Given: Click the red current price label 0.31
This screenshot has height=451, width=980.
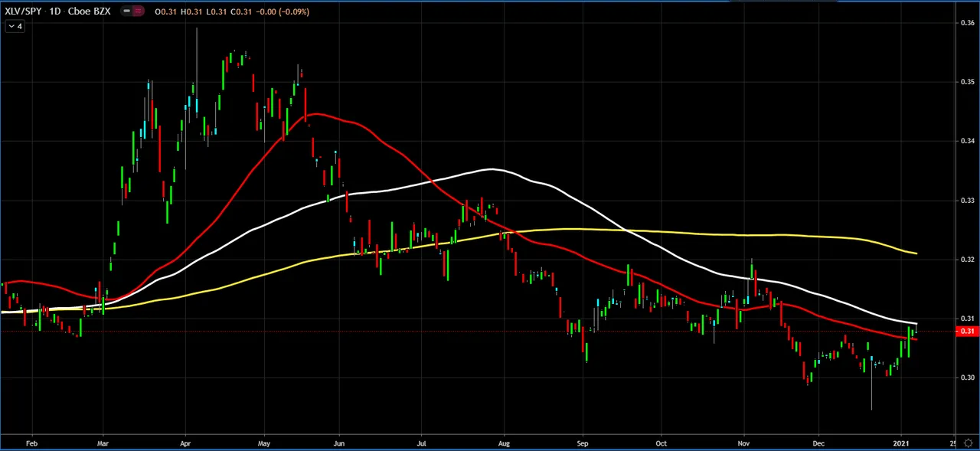Looking at the screenshot, I should 968,331.
